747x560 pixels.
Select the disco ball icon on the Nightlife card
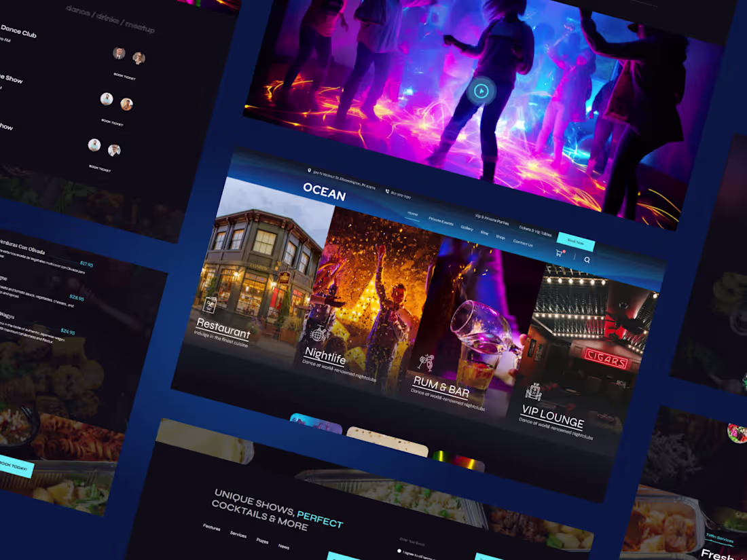319,333
